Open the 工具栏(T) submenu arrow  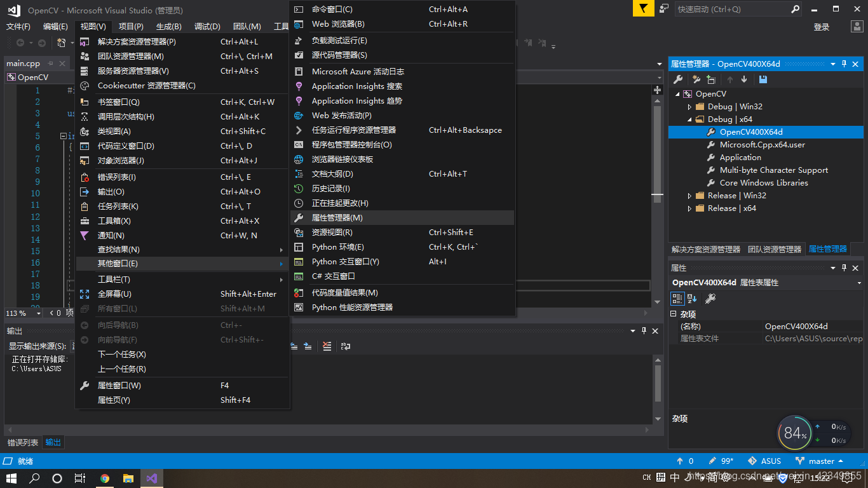click(281, 280)
